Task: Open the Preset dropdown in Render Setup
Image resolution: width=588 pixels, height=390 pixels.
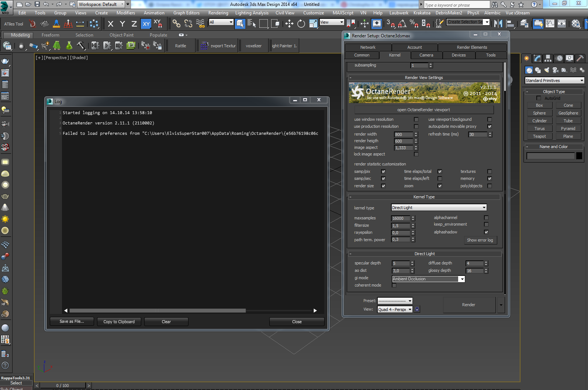Action: point(395,301)
